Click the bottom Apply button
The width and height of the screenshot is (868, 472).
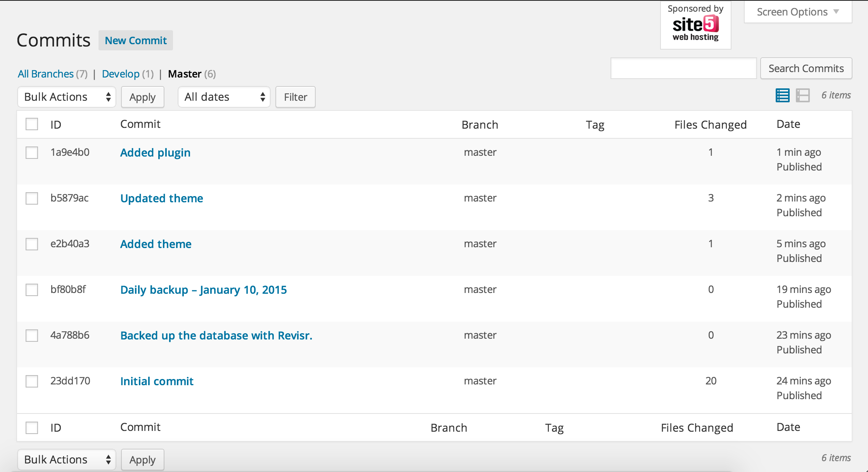(x=142, y=460)
